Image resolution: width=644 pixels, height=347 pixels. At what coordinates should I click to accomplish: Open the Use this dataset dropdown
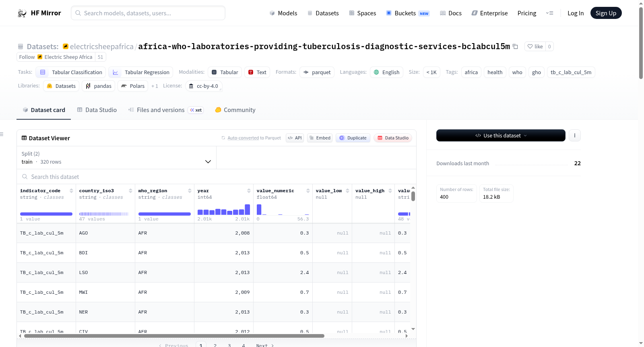(501, 135)
